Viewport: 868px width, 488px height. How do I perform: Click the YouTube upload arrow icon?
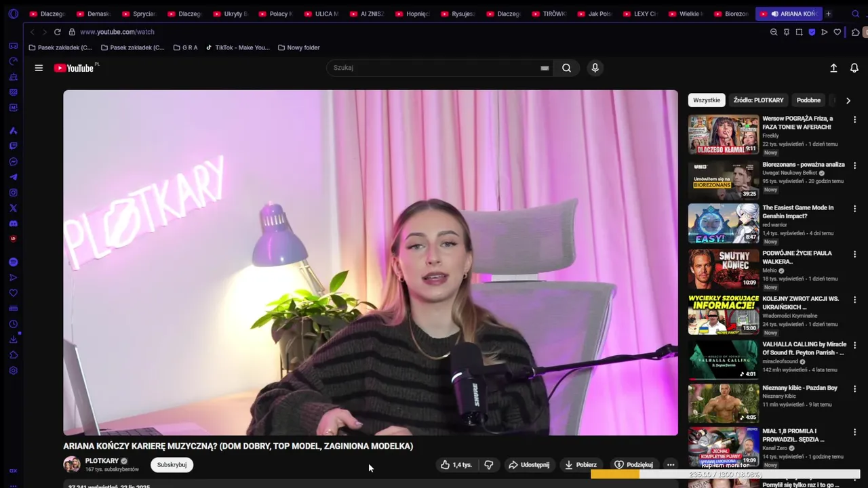(x=833, y=68)
